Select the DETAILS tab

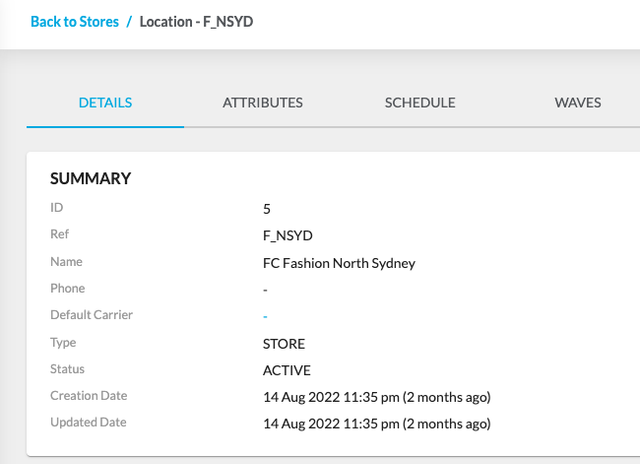(x=105, y=102)
